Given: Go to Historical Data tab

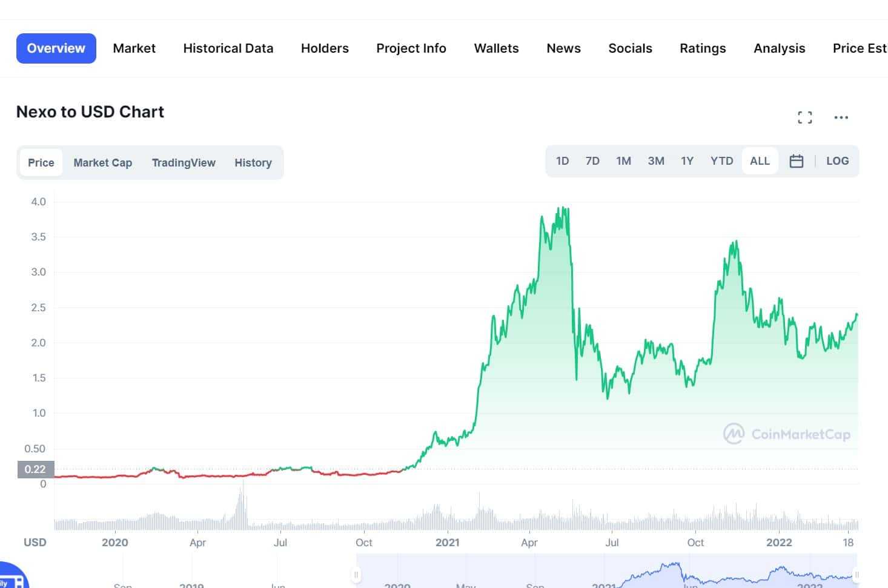Looking at the screenshot, I should [228, 48].
